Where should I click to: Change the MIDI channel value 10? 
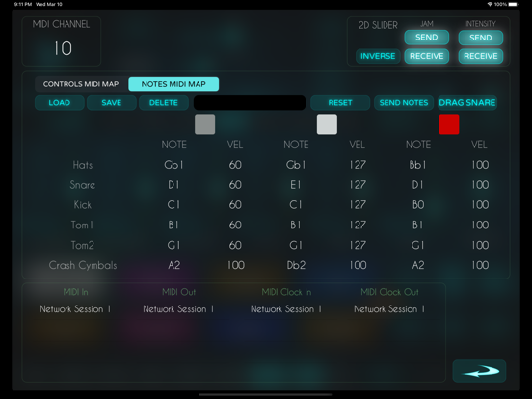pyautogui.click(x=63, y=48)
